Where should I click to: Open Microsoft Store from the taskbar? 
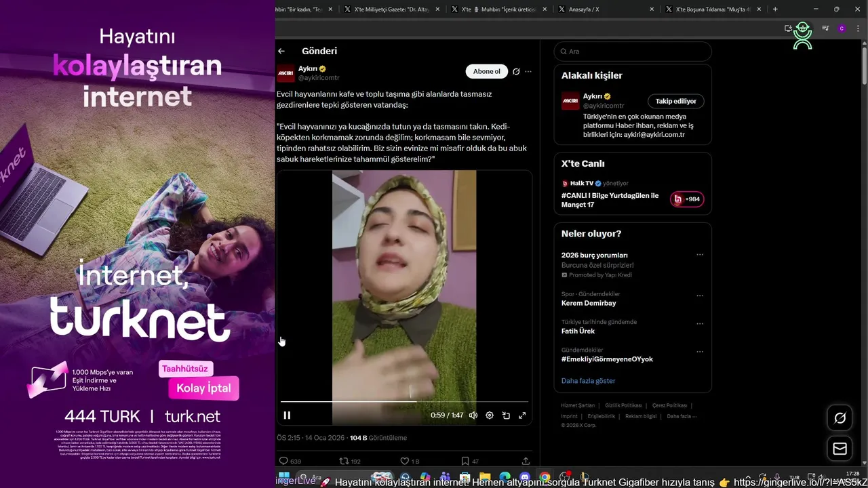[x=465, y=477]
